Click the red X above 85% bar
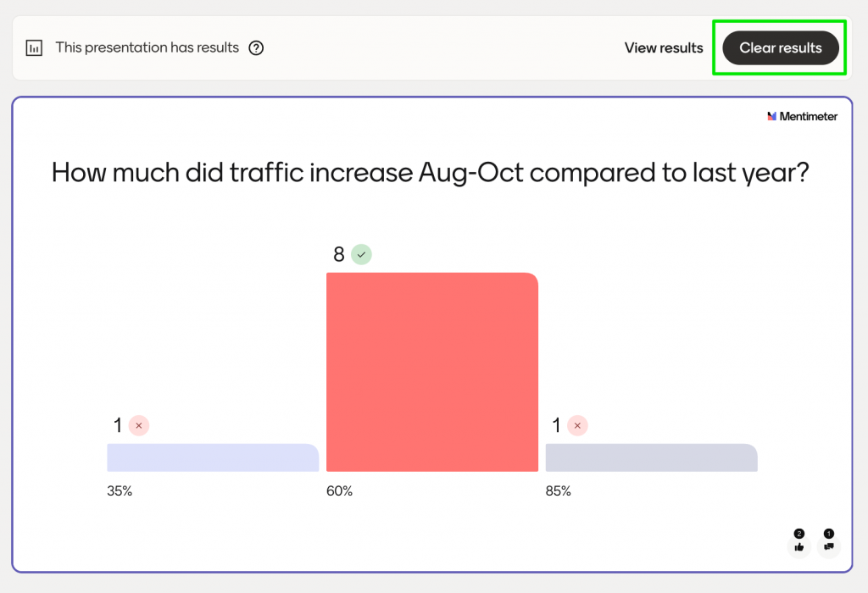Screen dimensions: 868x593 [578, 425]
